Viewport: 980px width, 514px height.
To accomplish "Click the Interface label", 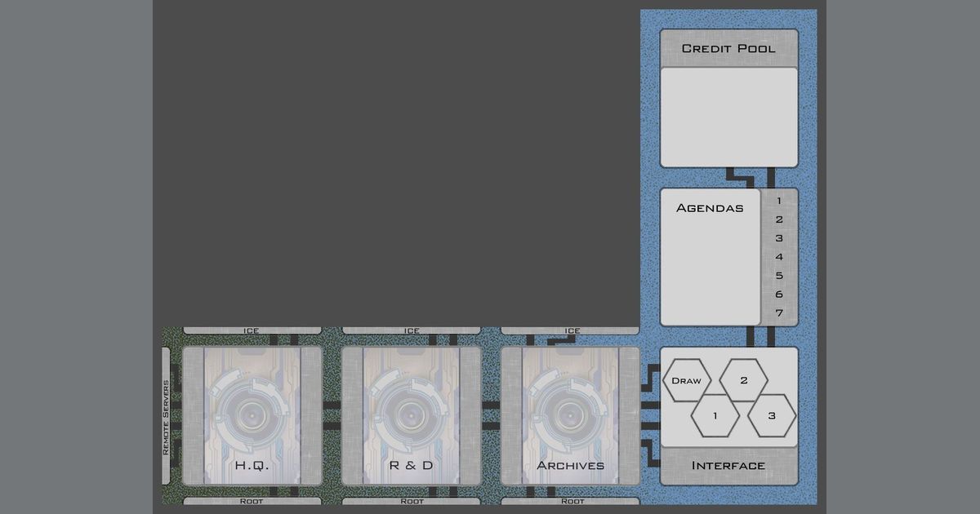I will coord(728,466).
